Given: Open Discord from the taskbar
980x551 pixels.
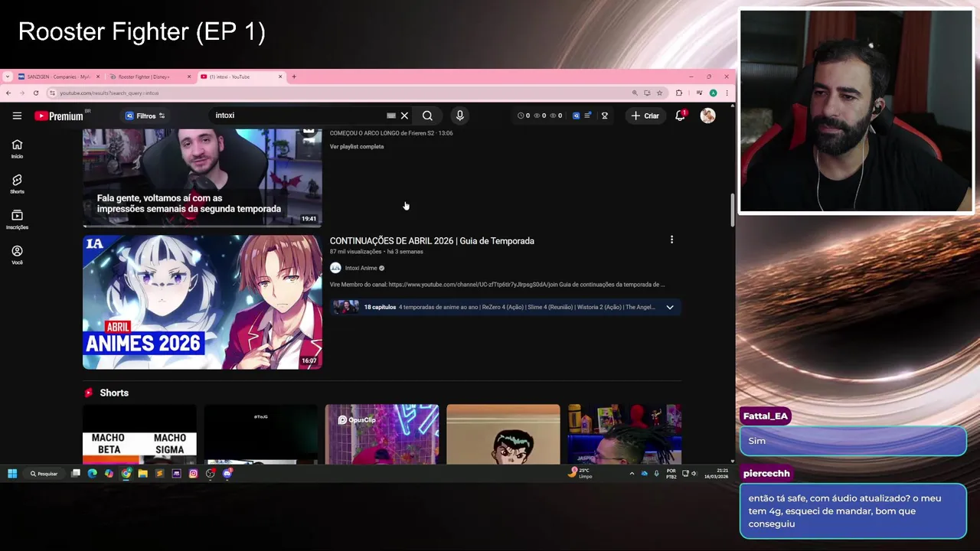Looking at the screenshot, I should pyautogui.click(x=227, y=474).
